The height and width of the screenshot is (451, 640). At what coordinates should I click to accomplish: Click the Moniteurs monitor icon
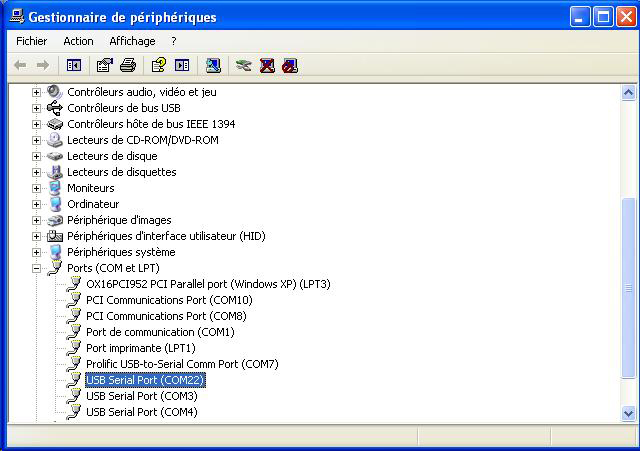[x=55, y=188]
